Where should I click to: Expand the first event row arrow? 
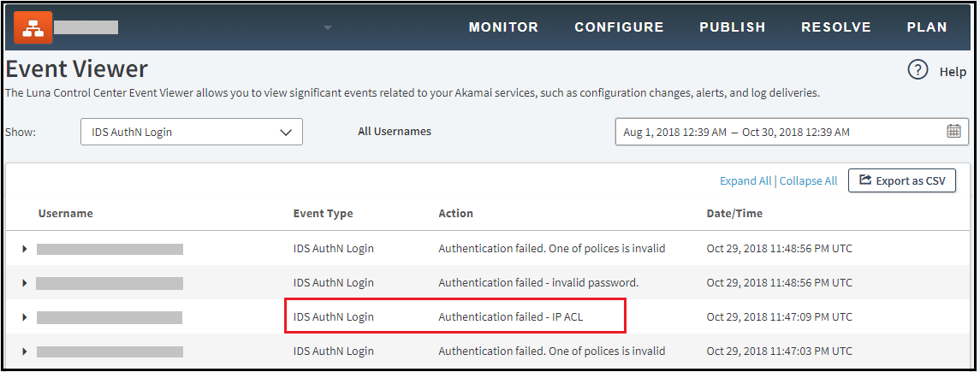pyautogui.click(x=25, y=249)
